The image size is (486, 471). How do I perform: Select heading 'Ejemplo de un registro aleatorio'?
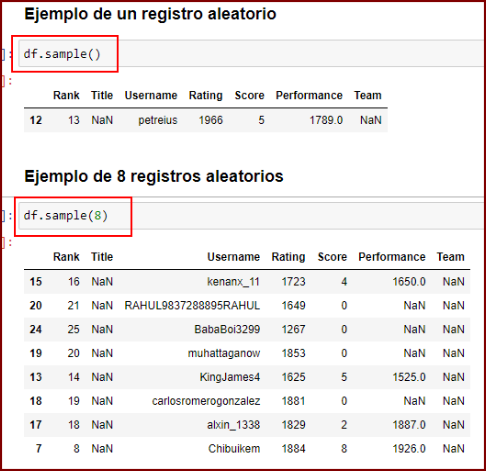[x=150, y=14]
